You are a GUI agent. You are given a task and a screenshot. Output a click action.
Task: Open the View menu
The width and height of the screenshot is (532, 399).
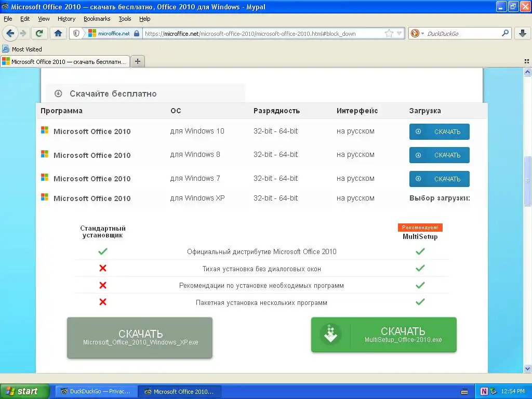tap(44, 19)
